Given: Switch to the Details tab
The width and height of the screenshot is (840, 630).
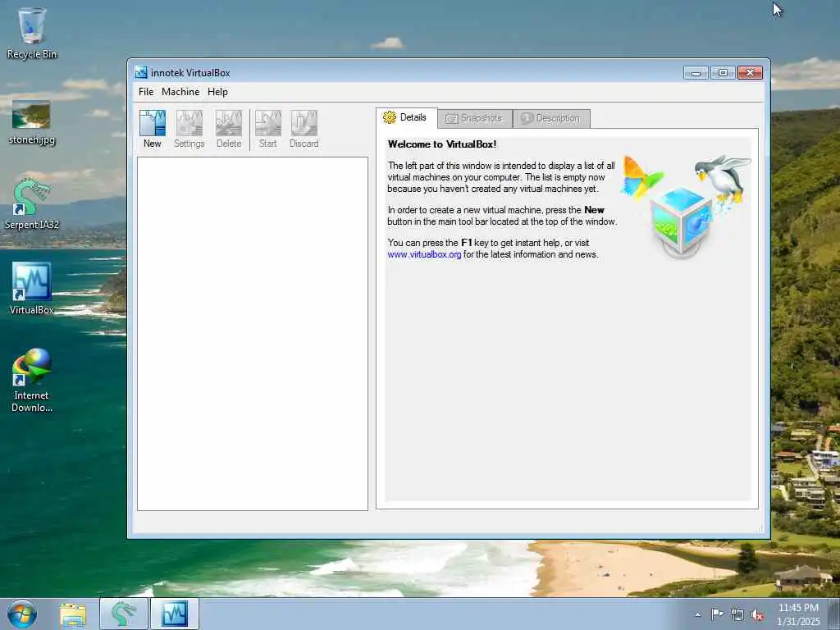Looking at the screenshot, I should click(407, 118).
